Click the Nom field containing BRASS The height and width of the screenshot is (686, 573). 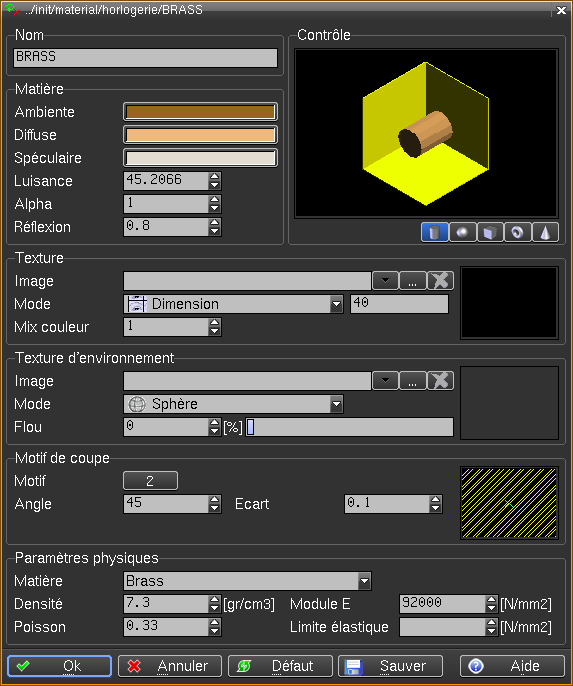coord(145,58)
